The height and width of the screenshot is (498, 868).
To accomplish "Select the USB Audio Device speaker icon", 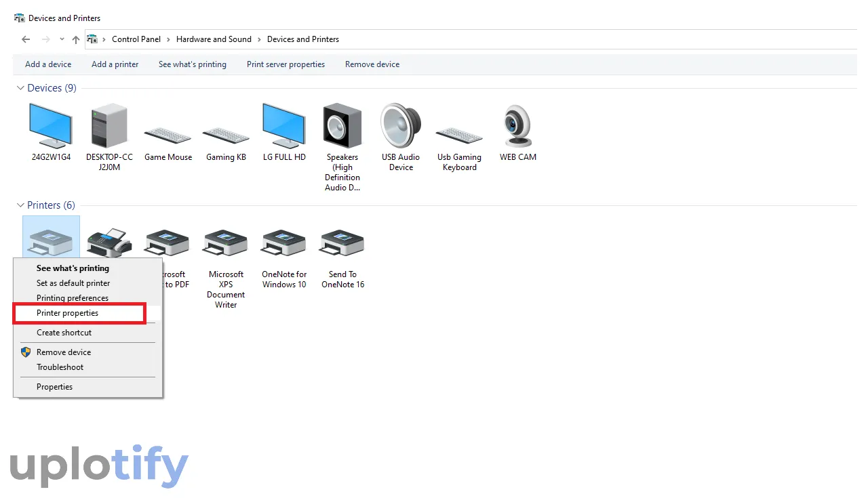I will point(401,125).
